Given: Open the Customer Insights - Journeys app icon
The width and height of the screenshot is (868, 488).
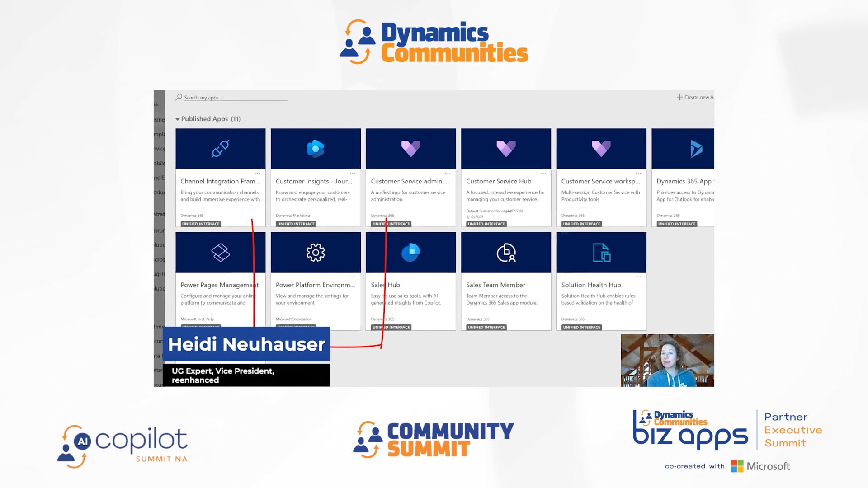Looking at the screenshot, I should tap(316, 149).
